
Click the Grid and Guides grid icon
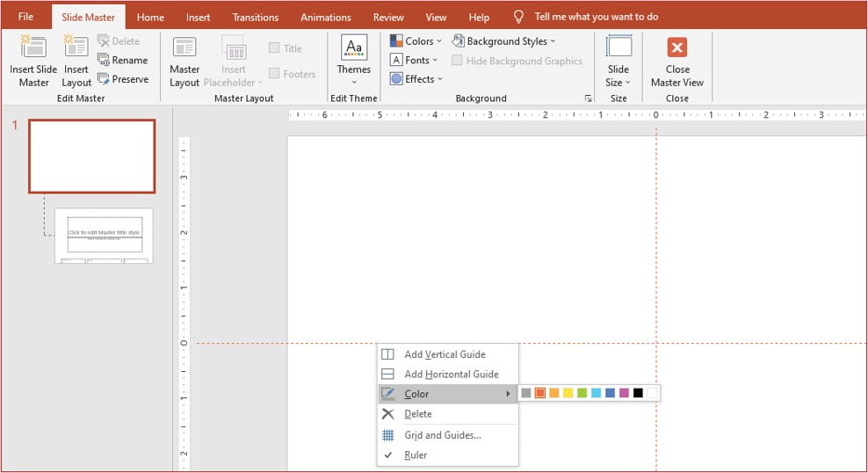[x=388, y=435]
